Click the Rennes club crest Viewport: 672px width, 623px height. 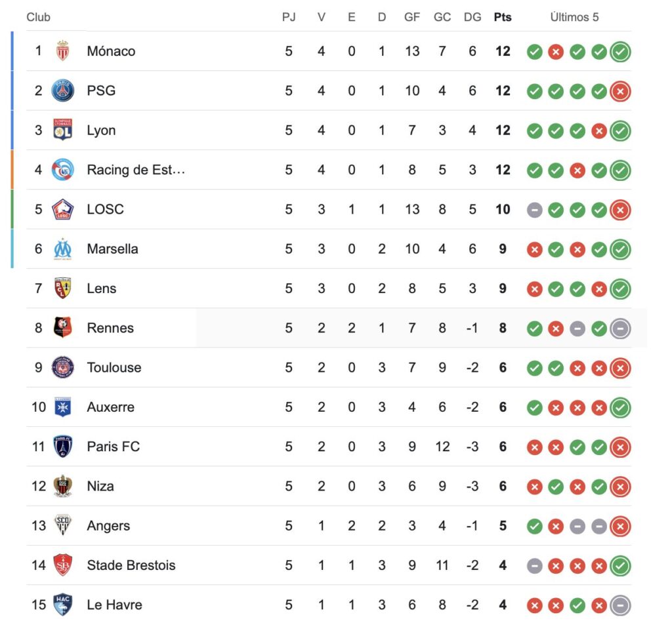(x=63, y=328)
